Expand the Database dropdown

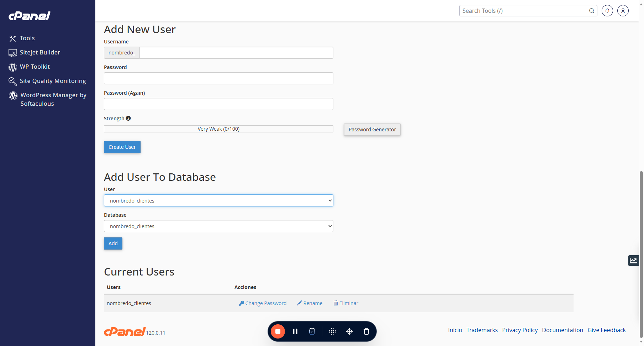click(218, 226)
